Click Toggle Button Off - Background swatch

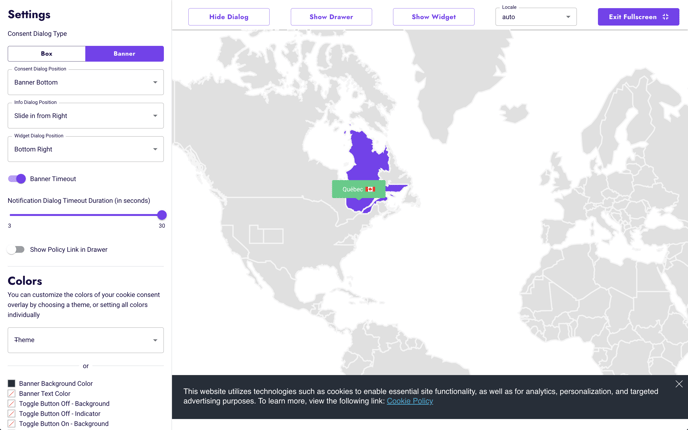pyautogui.click(x=12, y=404)
